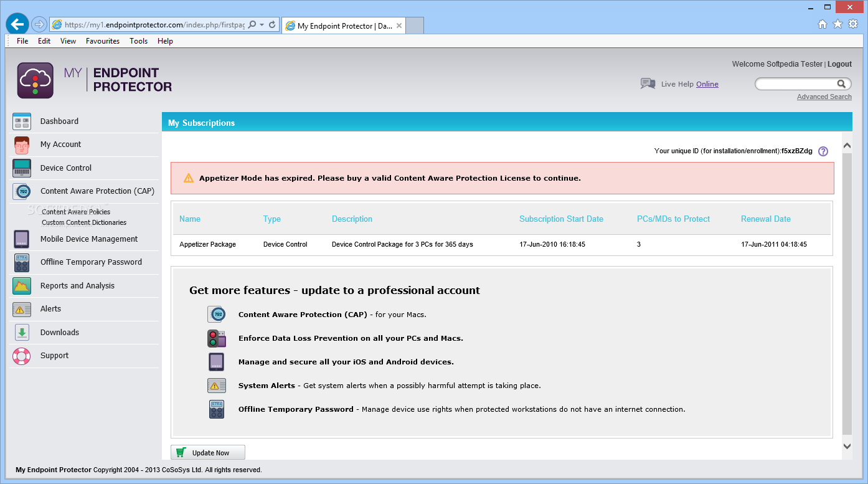Click the Online live help link

707,84
